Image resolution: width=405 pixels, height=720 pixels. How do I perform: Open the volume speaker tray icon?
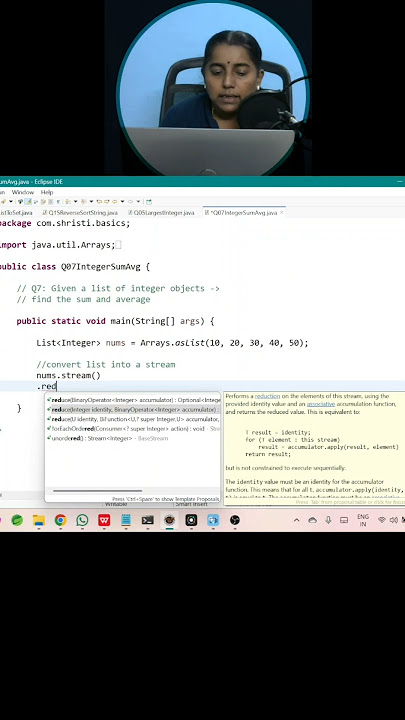[394, 520]
